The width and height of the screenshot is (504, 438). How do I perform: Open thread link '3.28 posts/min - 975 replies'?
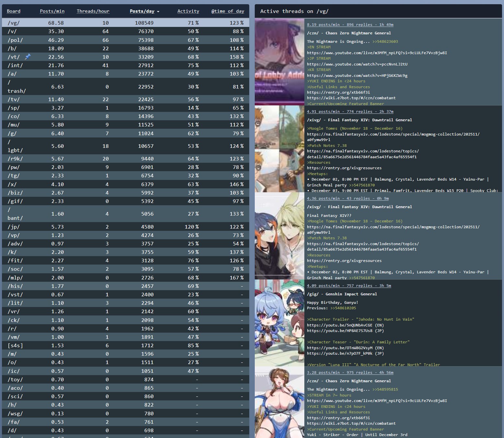[350, 373]
